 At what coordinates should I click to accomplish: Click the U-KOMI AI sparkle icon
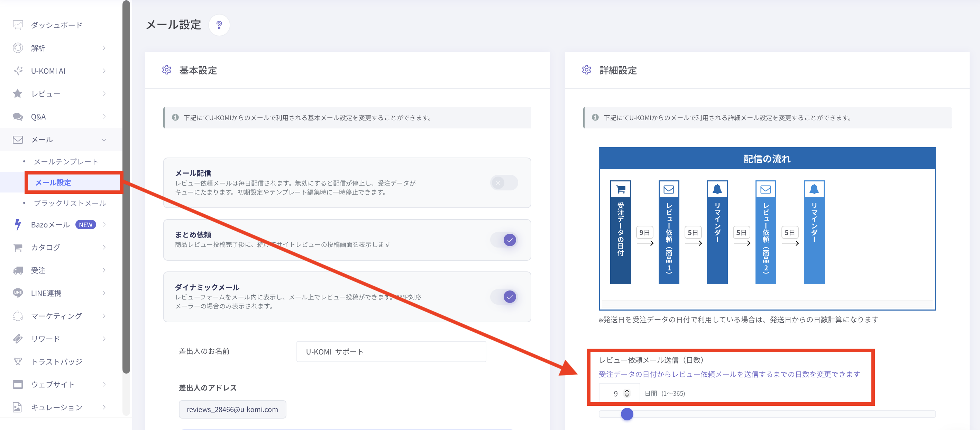click(18, 71)
